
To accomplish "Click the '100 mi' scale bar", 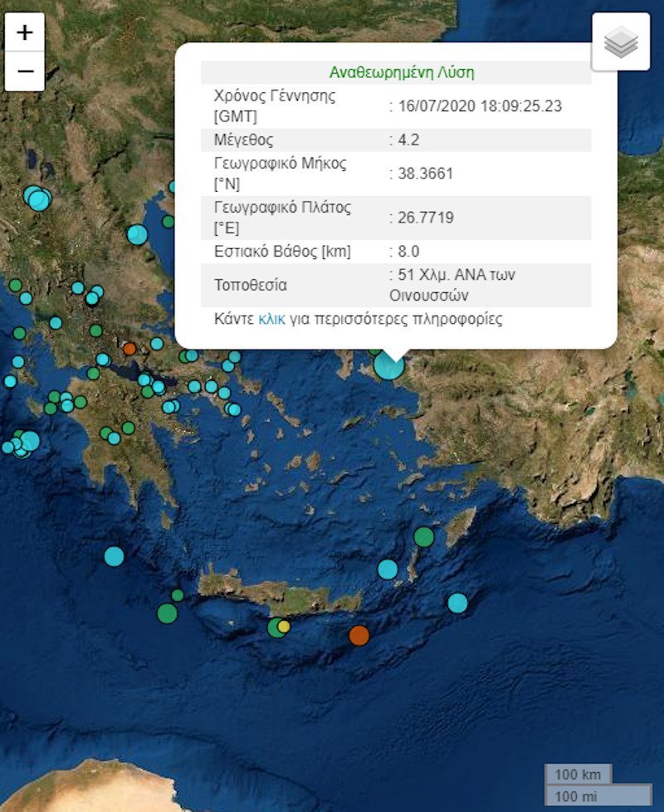I will [x=598, y=795].
